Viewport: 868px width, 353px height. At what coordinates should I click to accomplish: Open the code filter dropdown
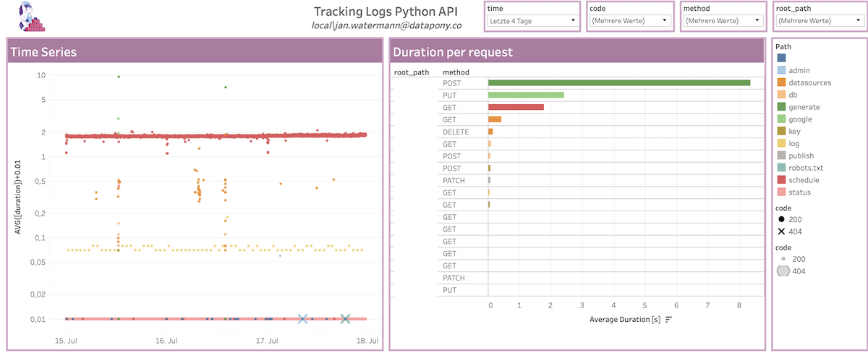tap(631, 21)
